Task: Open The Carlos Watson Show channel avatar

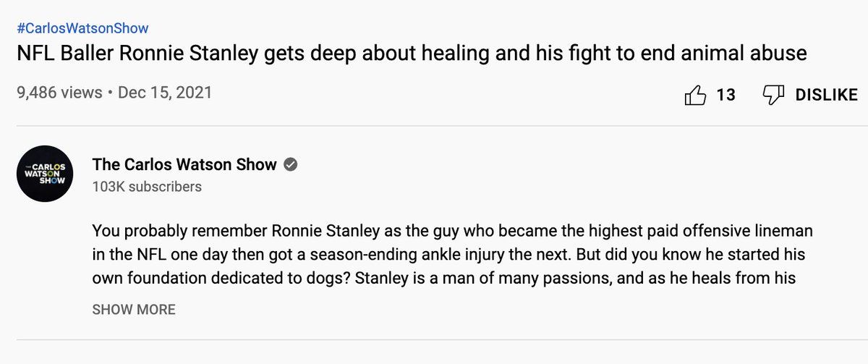Action: tap(45, 174)
